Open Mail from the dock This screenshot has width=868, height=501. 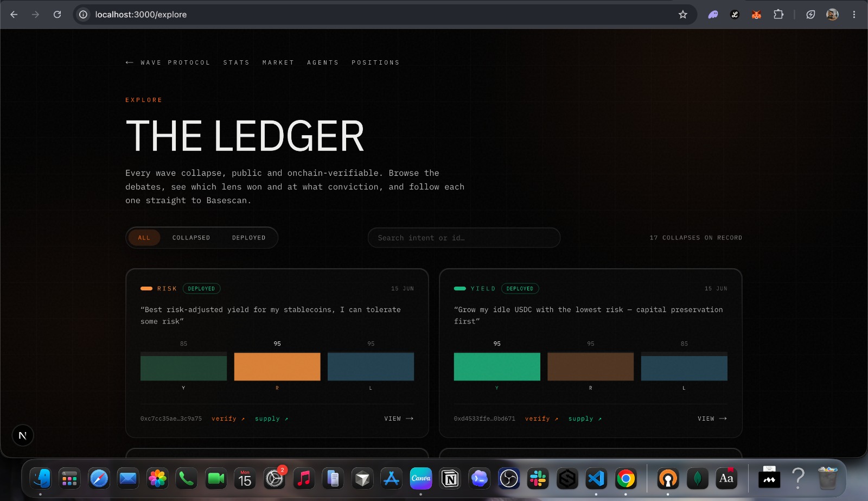pos(128,479)
